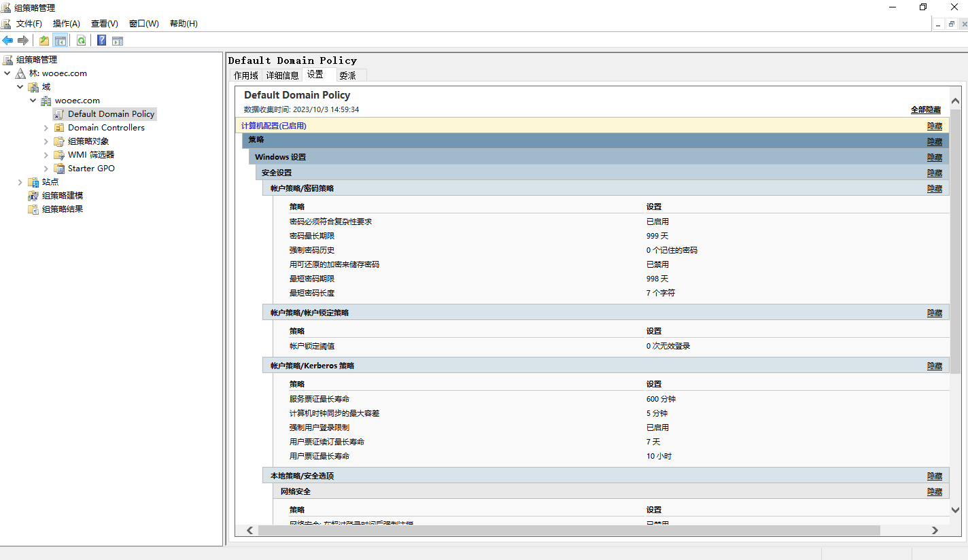
Task: Switch to the 详细信息 tab
Action: click(283, 75)
